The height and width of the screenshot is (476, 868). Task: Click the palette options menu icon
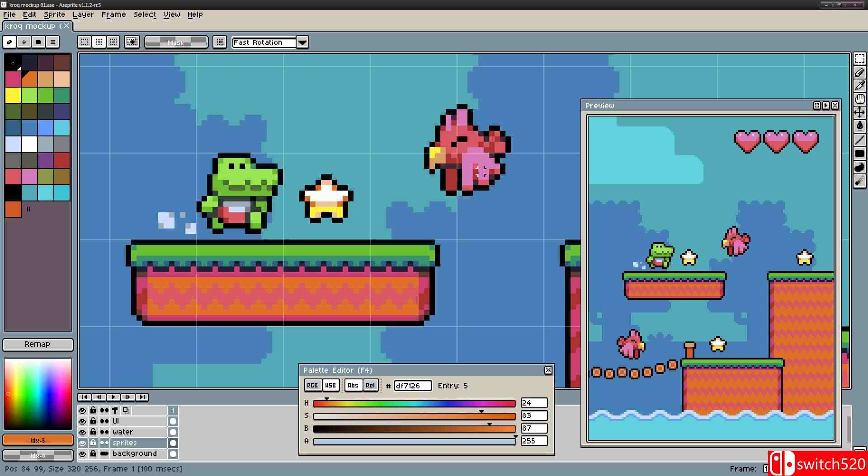52,42
